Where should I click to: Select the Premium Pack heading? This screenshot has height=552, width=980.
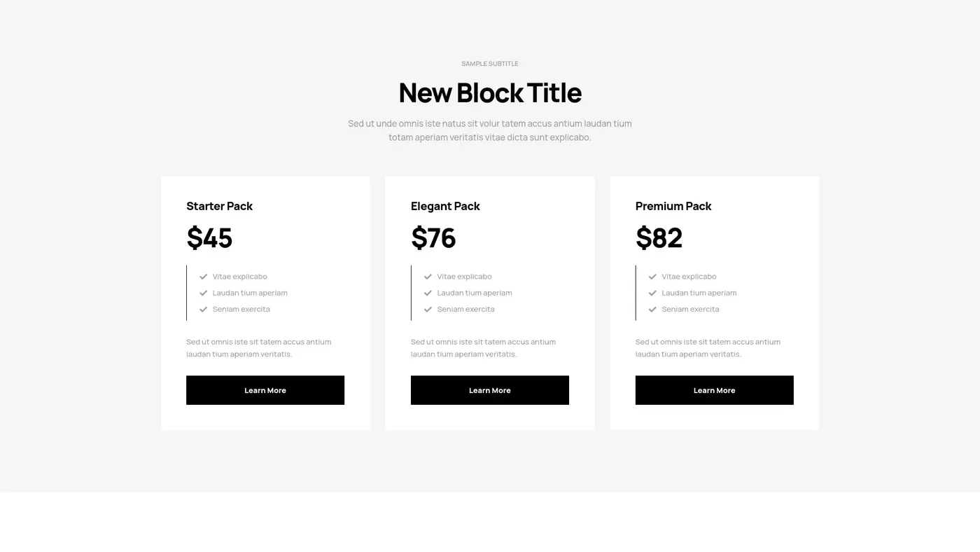(x=673, y=206)
